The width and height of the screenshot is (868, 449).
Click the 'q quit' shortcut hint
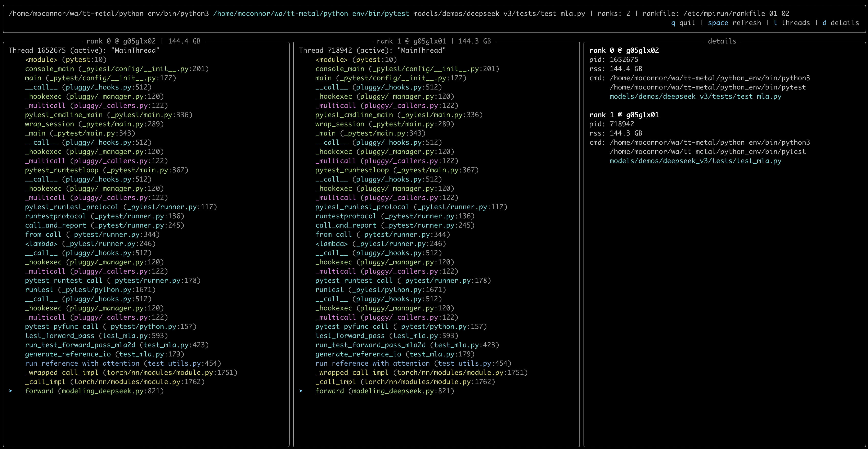coord(683,23)
